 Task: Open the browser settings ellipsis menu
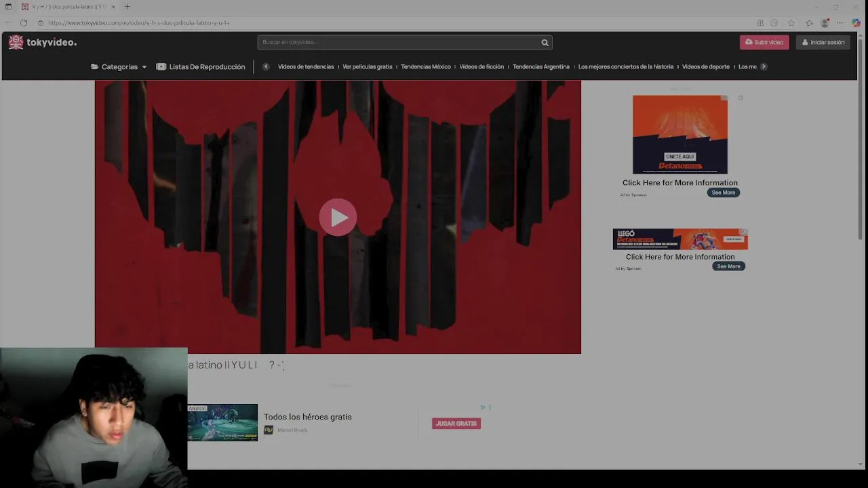tap(840, 22)
